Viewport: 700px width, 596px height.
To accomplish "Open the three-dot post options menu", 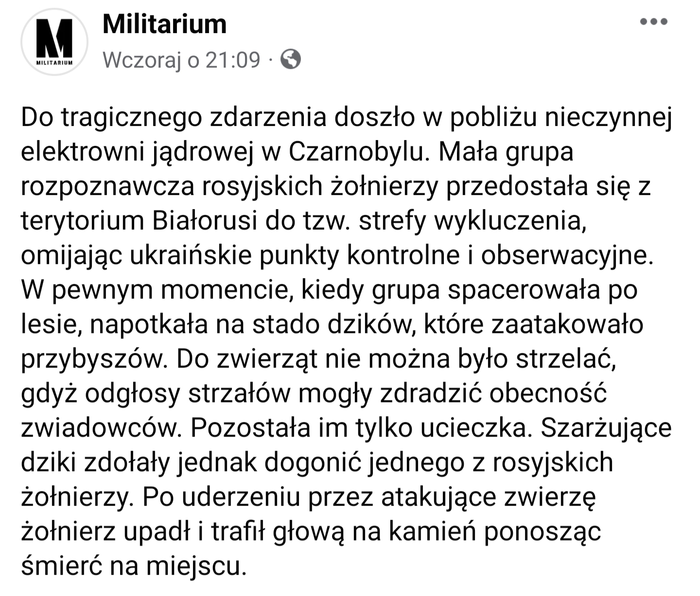I will pos(654,21).
